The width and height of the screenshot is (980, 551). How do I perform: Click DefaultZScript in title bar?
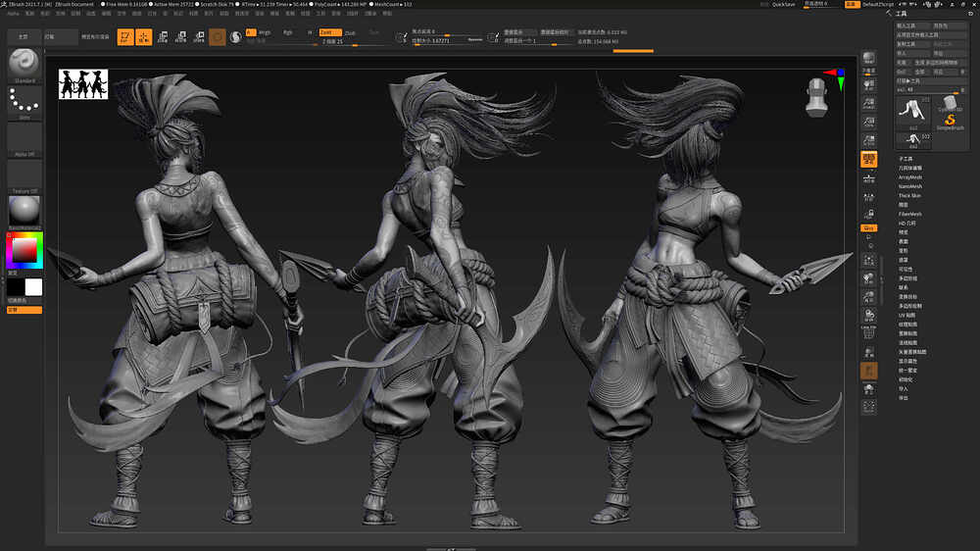click(878, 4)
